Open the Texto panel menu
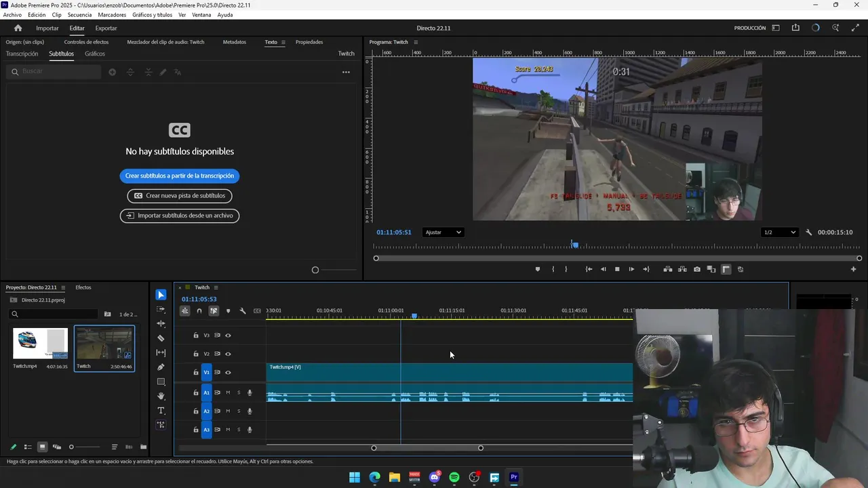The width and height of the screenshot is (868, 488). (283, 42)
